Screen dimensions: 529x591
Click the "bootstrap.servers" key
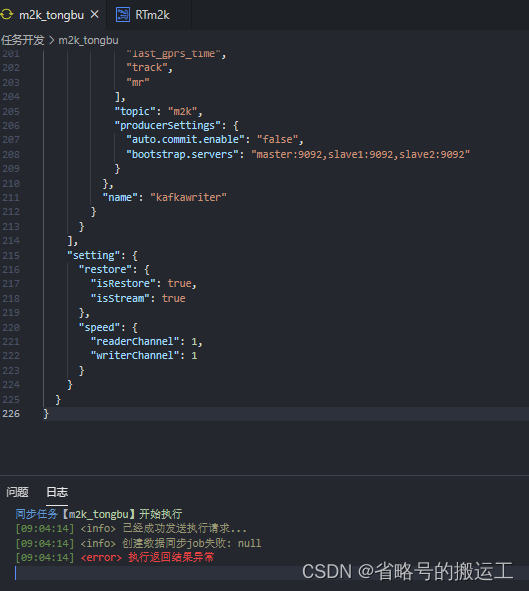pos(182,154)
